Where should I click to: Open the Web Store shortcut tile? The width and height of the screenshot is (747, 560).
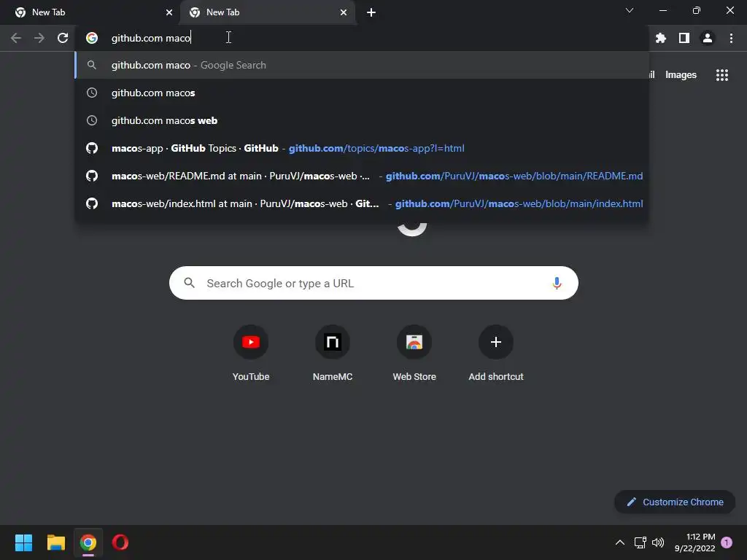coord(414,354)
